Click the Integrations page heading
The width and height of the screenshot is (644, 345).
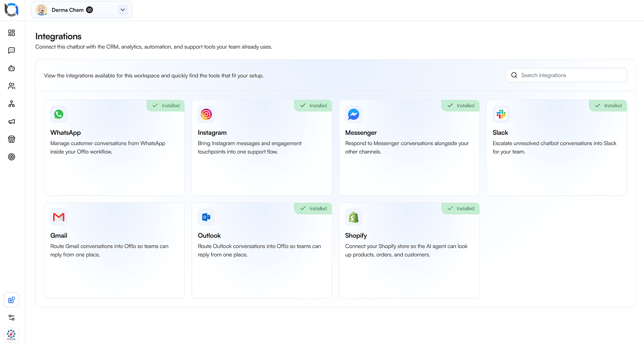coord(58,37)
